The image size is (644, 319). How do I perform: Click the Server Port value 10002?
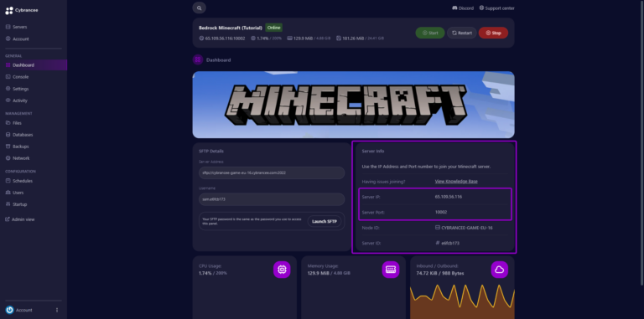click(441, 212)
